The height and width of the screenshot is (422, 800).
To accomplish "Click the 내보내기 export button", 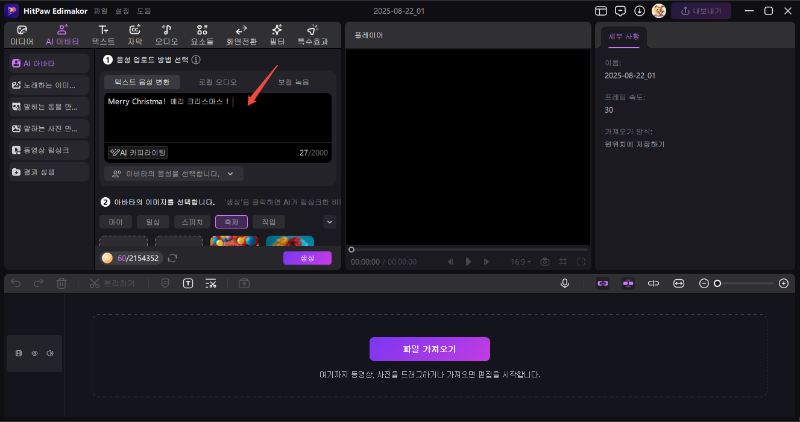I will click(701, 11).
